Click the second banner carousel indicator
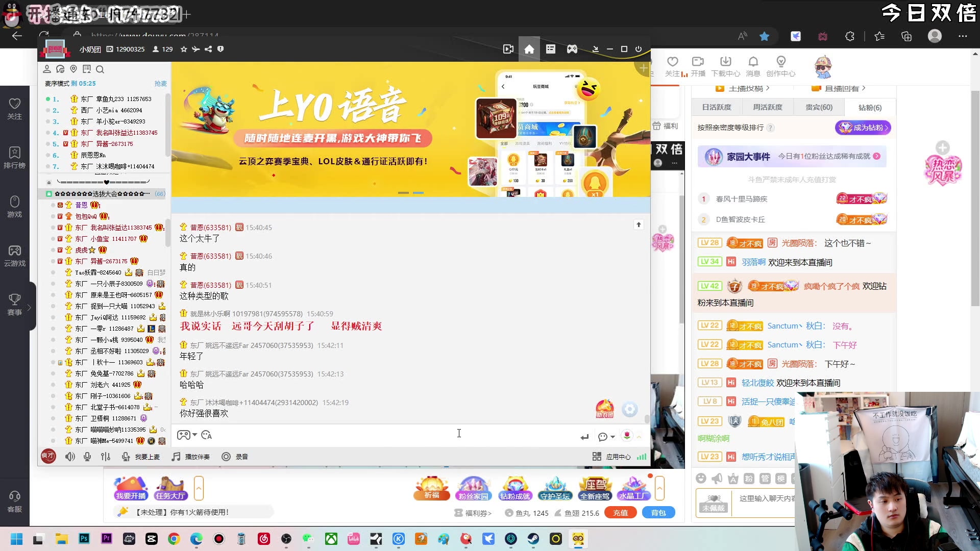Viewport: 980px width, 551px height. point(418,193)
